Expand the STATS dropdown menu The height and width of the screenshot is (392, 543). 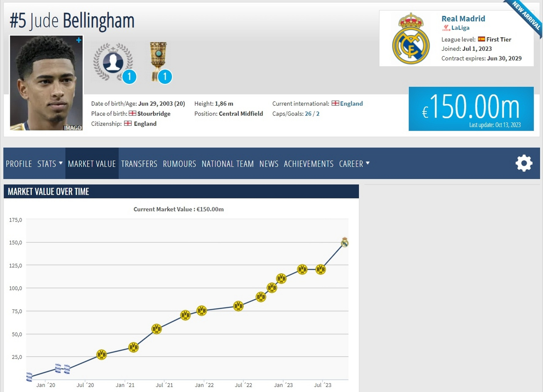(x=50, y=164)
